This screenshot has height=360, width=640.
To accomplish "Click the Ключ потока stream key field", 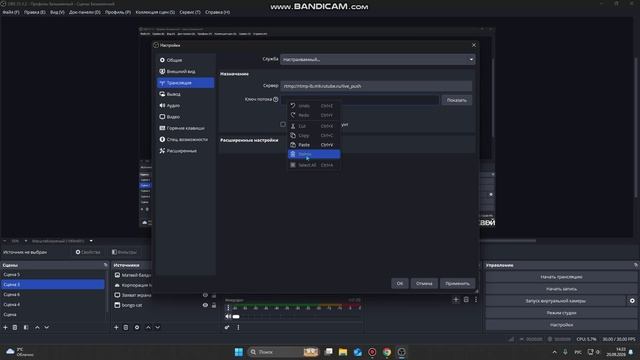I will [x=360, y=100].
